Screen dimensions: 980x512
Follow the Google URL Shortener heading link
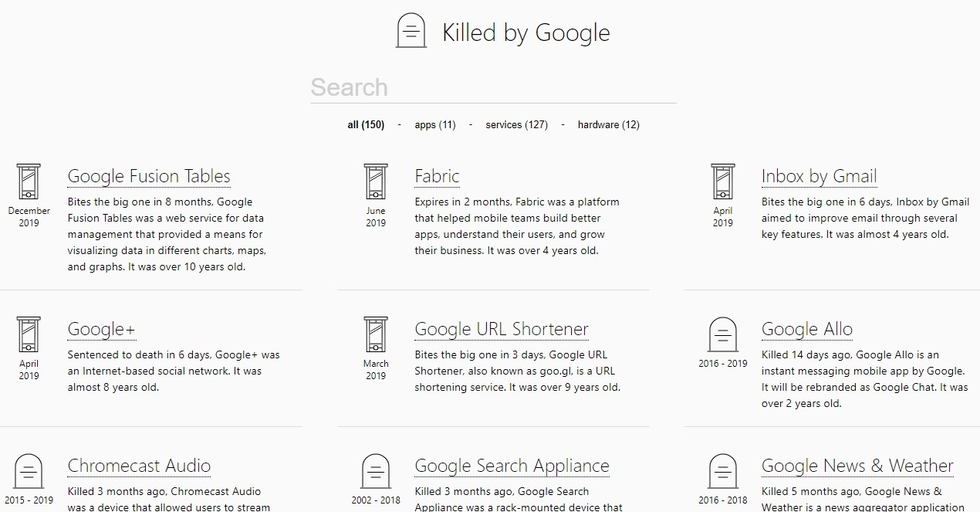pyautogui.click(x=502, y=329)
